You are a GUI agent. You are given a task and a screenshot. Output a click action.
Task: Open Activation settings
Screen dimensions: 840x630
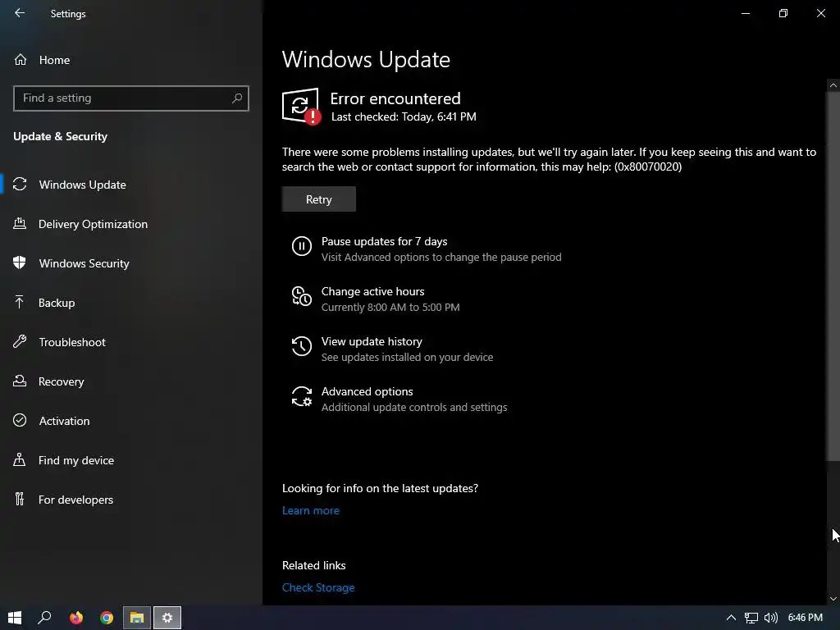click(131, 421)
